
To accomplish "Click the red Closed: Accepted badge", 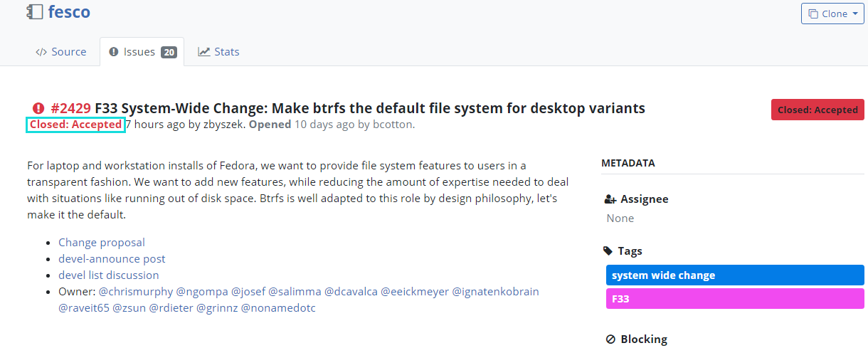I will 817,110.
